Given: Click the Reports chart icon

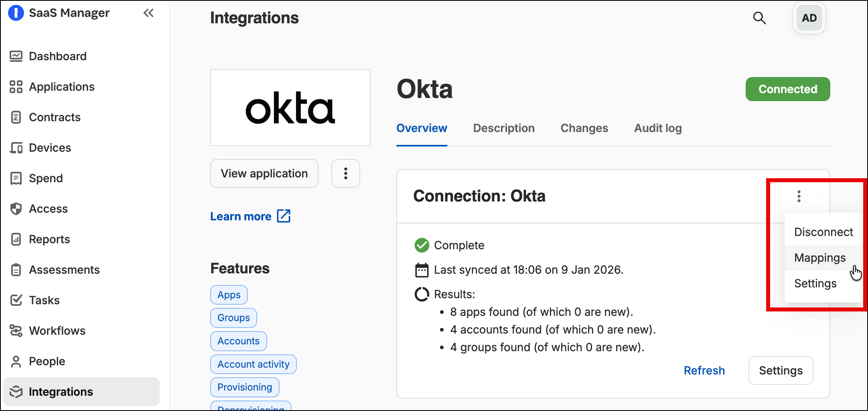Looking at the screenshot, I should [x=16, y=239].
